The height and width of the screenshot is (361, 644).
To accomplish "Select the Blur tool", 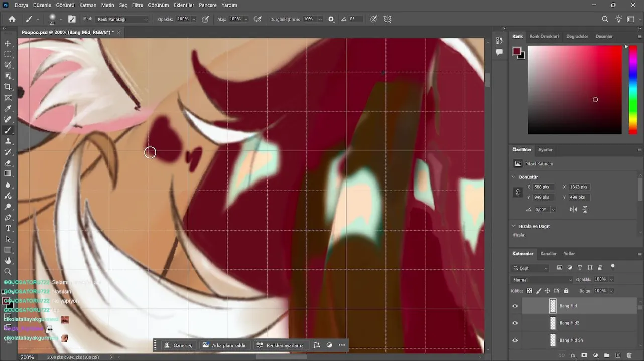I will point(8,185).
